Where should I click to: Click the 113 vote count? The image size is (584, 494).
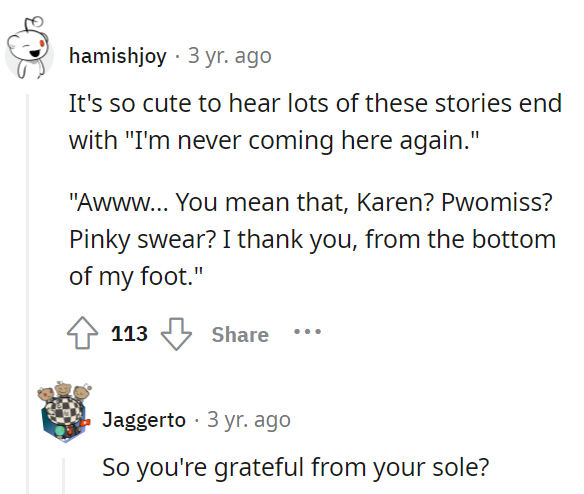[129, 333]
